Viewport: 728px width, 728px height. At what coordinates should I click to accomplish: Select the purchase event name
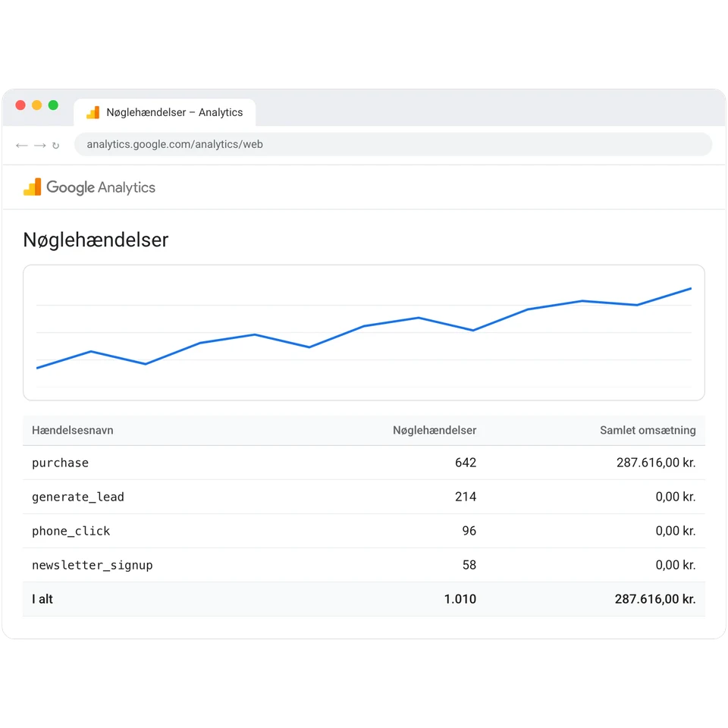tap(61, 463)
